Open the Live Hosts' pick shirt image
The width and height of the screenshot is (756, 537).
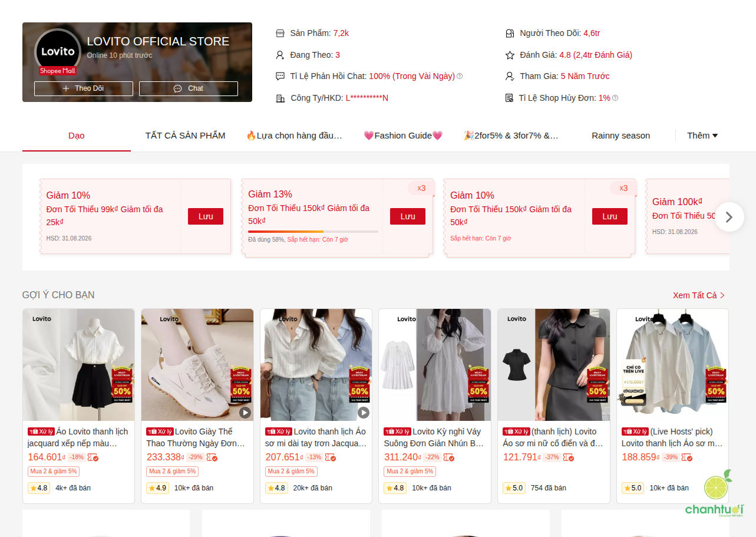[673, 365]
